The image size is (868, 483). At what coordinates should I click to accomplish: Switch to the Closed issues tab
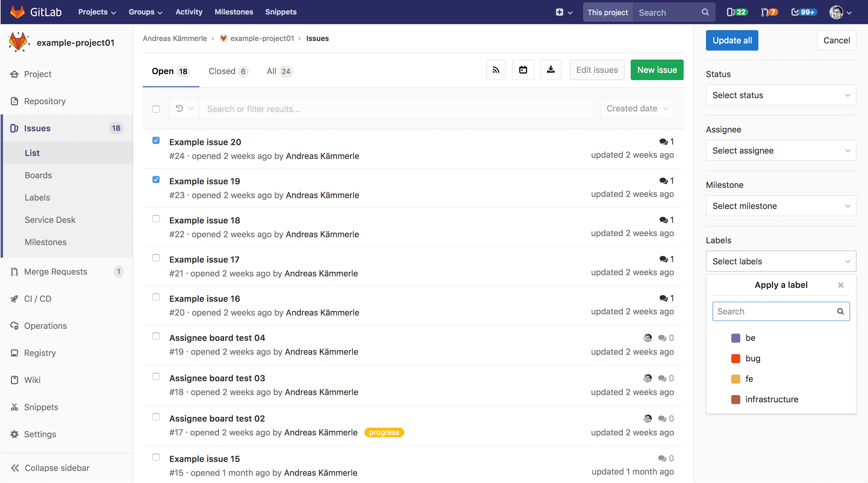click(228, 71)
